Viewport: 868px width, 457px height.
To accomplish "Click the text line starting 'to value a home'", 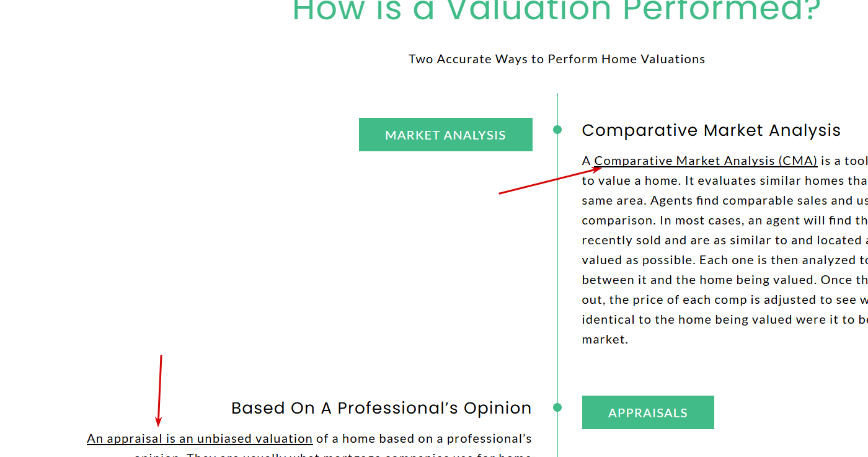I will (x=725, y=180).
